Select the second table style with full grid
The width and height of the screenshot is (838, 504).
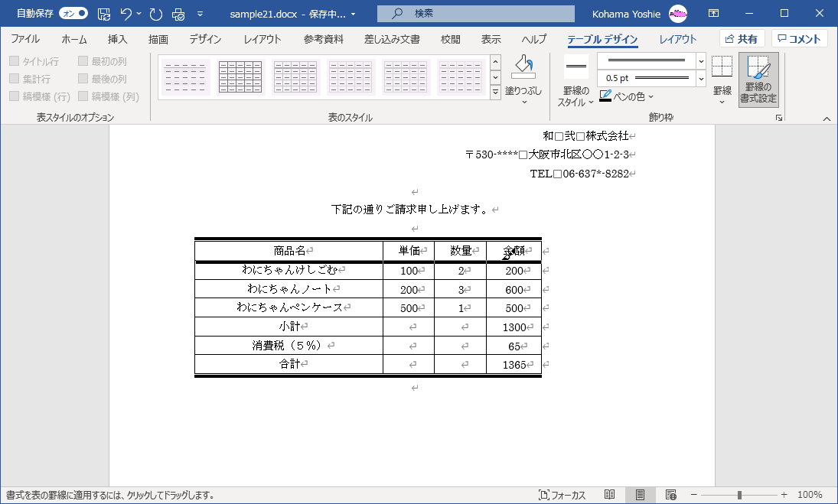coord(240,77)
